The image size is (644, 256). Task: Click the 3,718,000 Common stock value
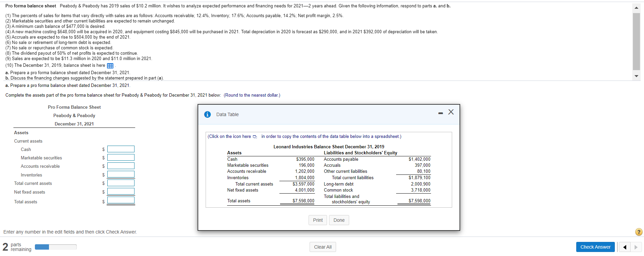pos(421,190)
